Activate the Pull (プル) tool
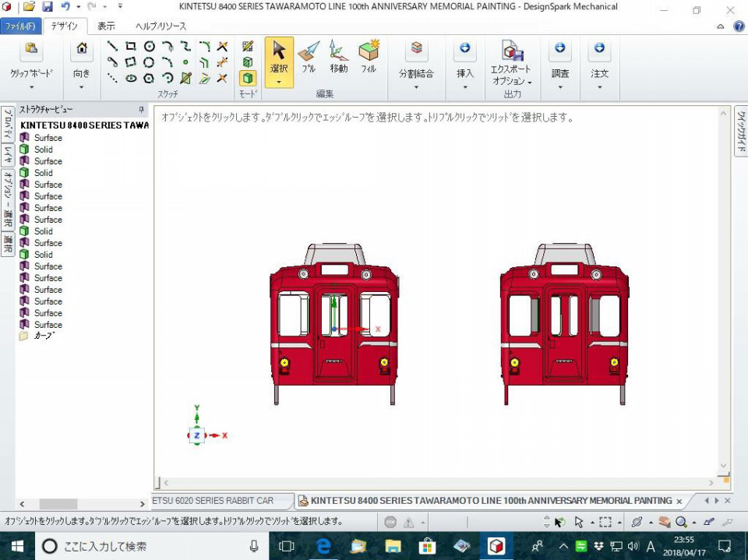The height and width of the screenshot is (560, 748). [x=309, y=56]
